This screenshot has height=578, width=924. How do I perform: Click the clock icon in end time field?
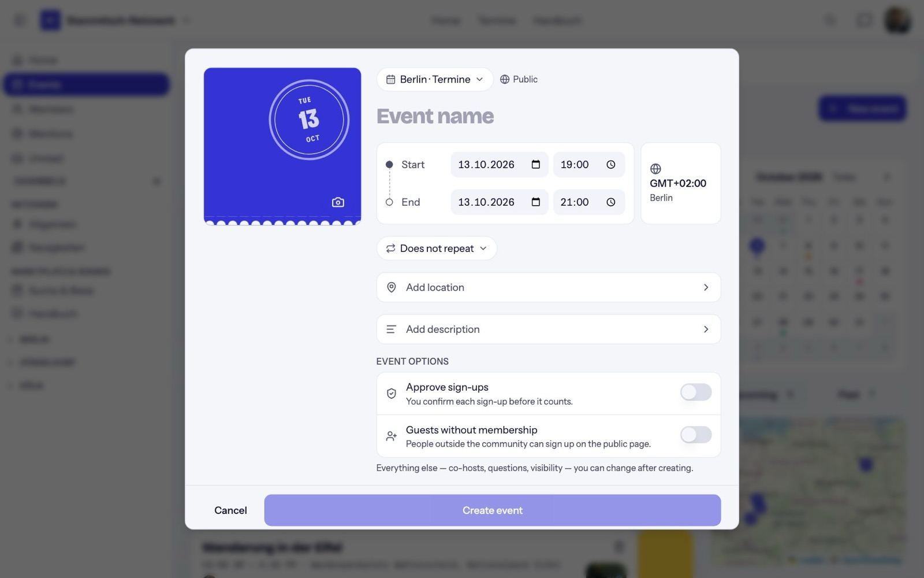pos(610,202)
